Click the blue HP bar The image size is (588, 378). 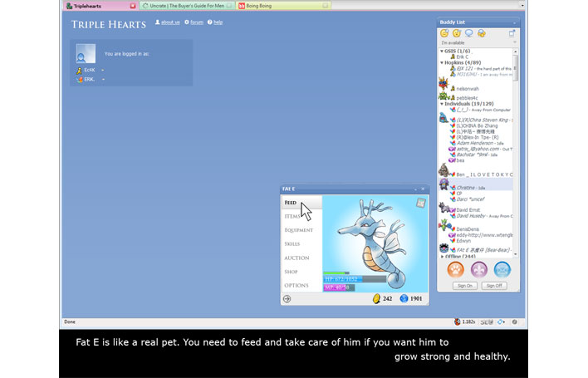pyautogui.click(x=342, y=279)
